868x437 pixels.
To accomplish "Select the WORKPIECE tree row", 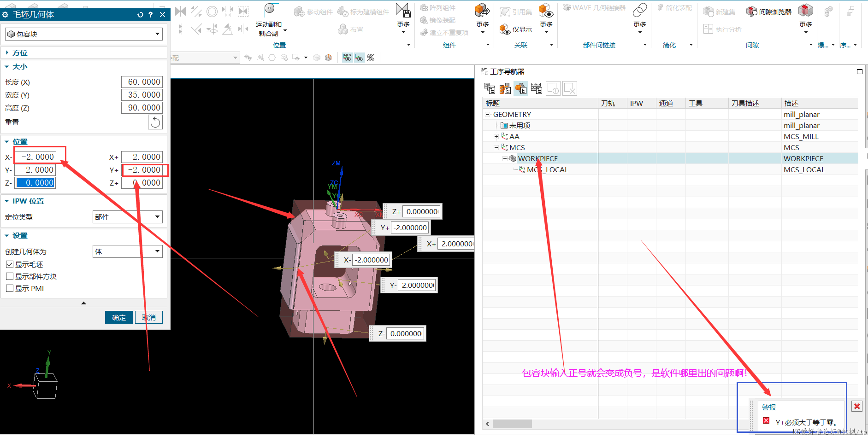I will coord(671,158).
